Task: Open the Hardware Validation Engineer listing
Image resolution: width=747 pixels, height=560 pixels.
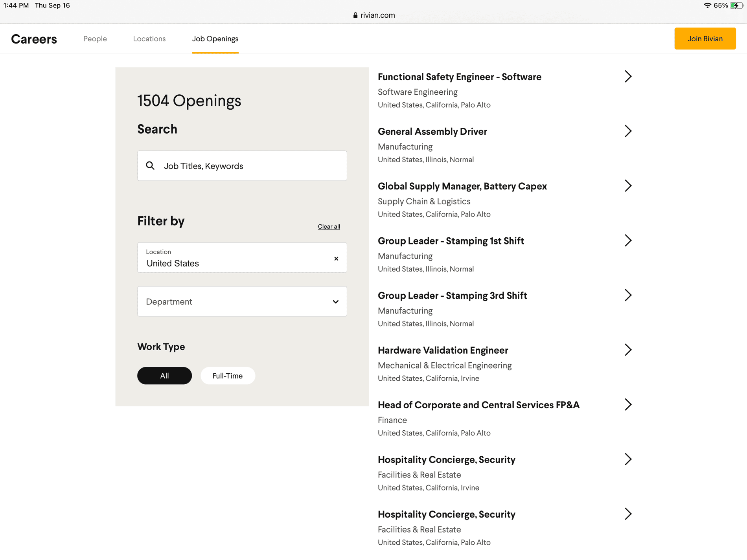Action: (x=443, y=350)
